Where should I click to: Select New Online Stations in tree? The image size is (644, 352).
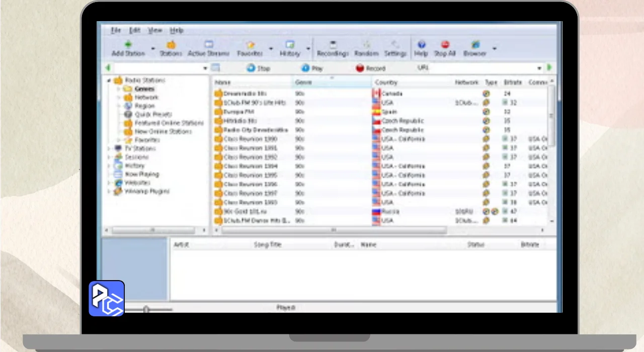pos(163,132)
